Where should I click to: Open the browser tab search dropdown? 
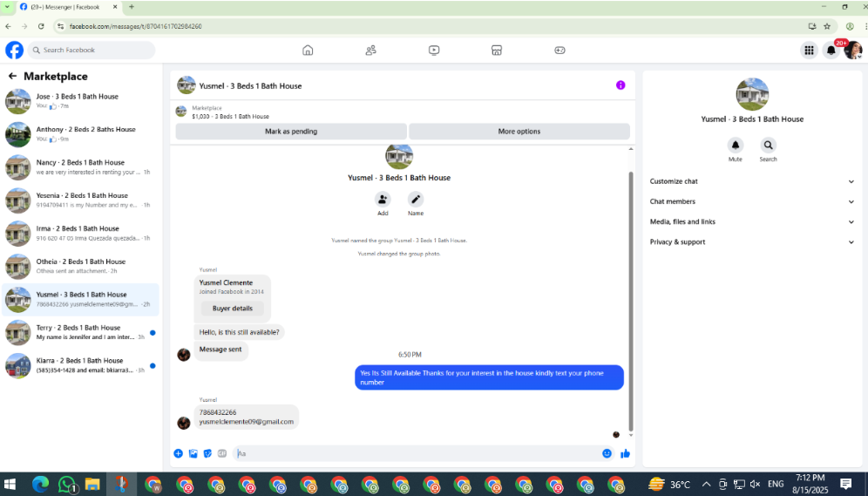coord(7,7)
